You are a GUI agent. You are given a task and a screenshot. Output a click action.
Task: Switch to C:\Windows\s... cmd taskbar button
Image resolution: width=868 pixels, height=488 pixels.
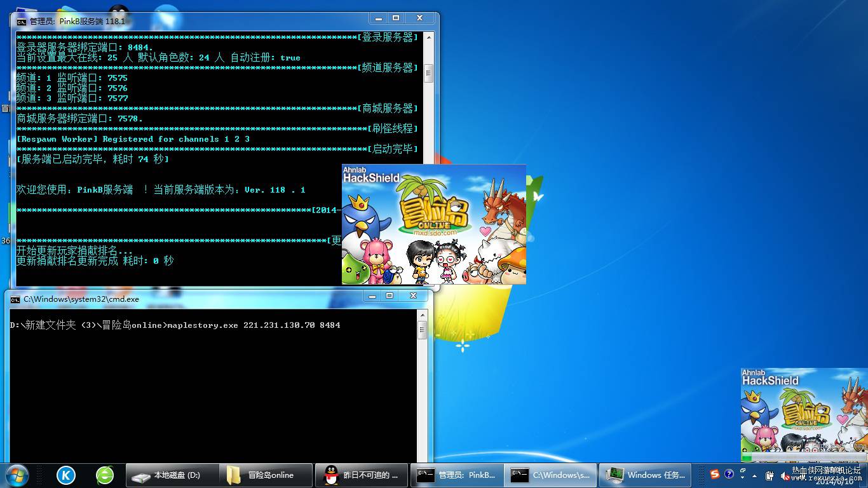tap(551, 475)
